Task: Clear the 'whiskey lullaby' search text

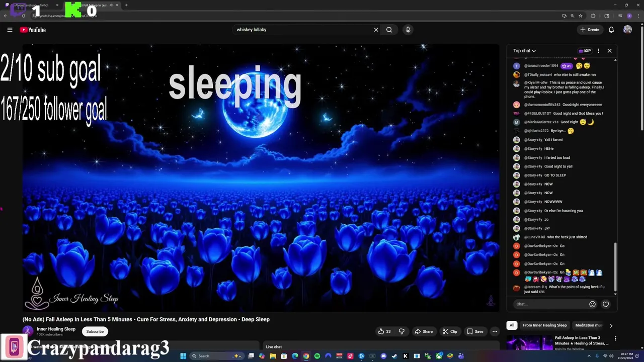Action: 376,30
